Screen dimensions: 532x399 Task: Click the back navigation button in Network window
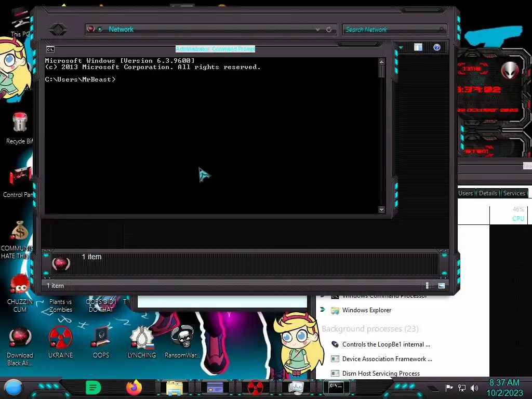tap(58, 29)
